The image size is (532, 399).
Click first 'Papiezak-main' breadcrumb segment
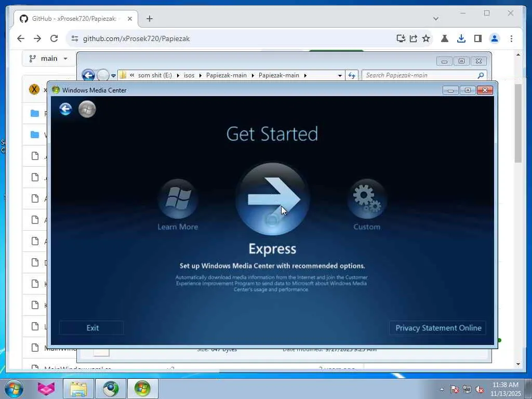pos(227,75)
